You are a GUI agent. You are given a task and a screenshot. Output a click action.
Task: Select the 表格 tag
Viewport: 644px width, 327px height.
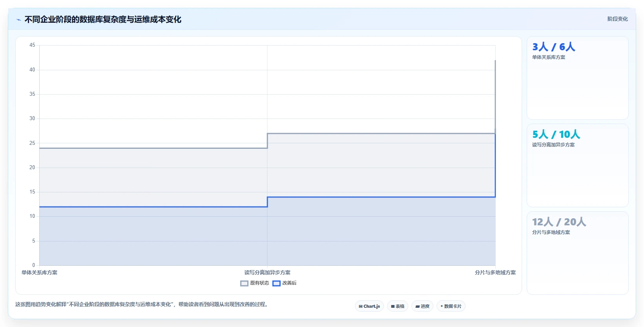coord(398,306)
